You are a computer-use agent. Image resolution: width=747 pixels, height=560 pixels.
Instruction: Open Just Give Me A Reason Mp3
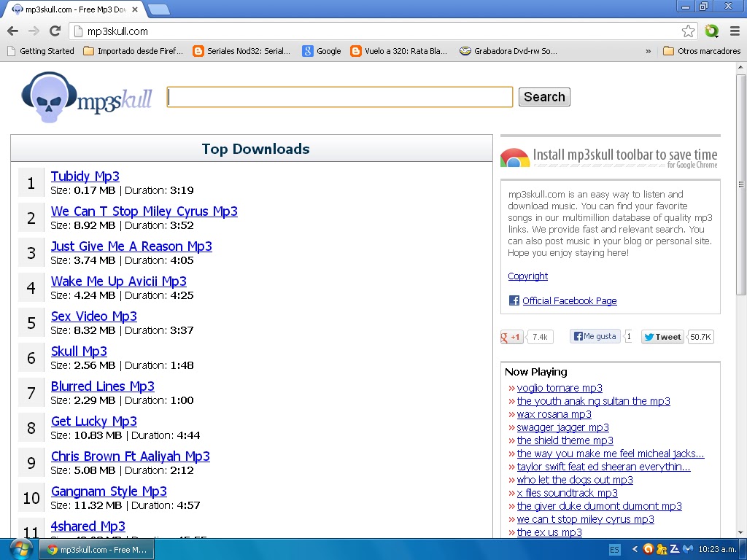131,246
